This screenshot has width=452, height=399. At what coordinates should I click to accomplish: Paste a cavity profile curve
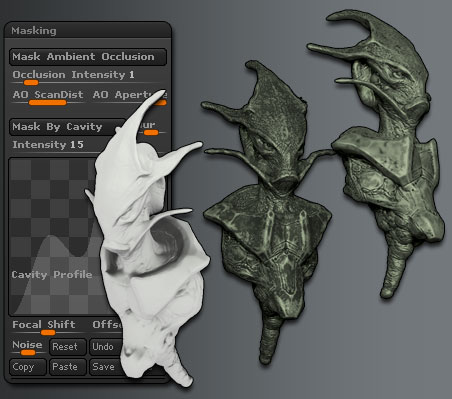(x=68, y=367)
